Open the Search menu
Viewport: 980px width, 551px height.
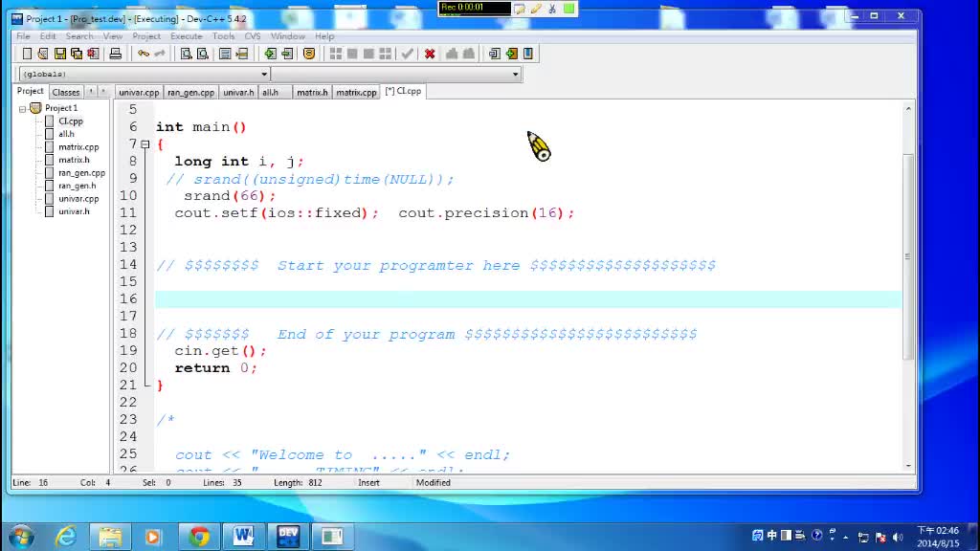[79, 36]
